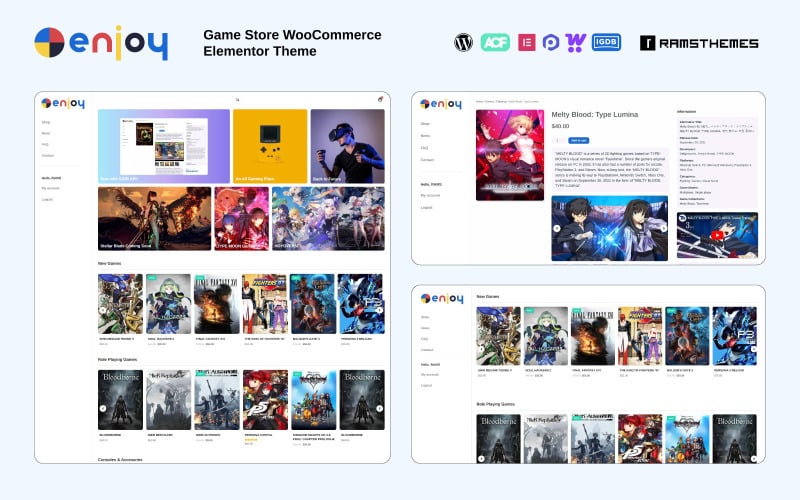
Task: Click the WooCommerce purple icon
Action: pos(576,42)
